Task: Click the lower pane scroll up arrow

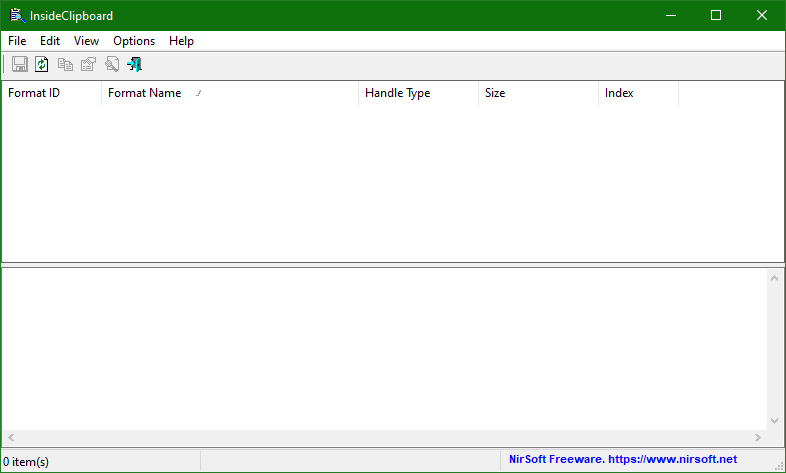Action: (774, 278)
